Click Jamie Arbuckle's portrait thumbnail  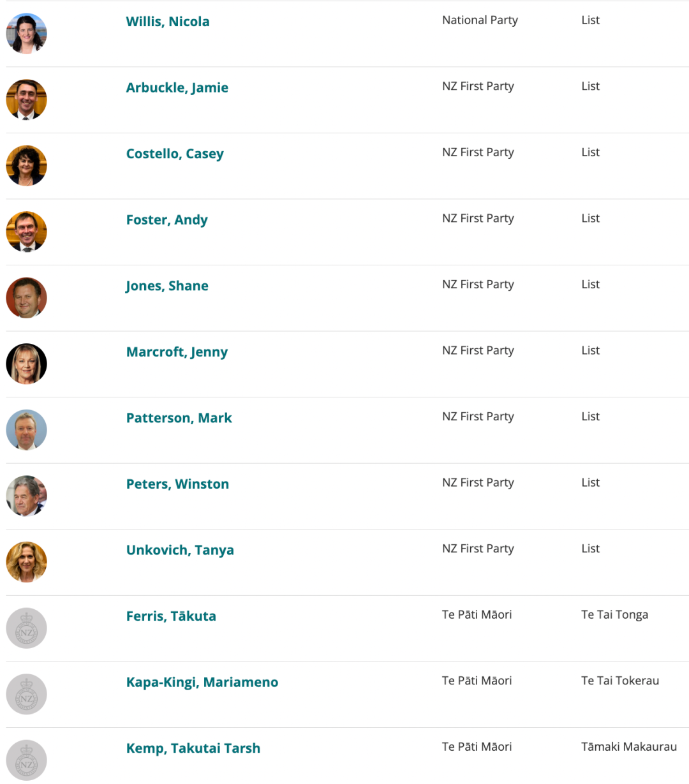pyautogui.click(x=26, y=100)
